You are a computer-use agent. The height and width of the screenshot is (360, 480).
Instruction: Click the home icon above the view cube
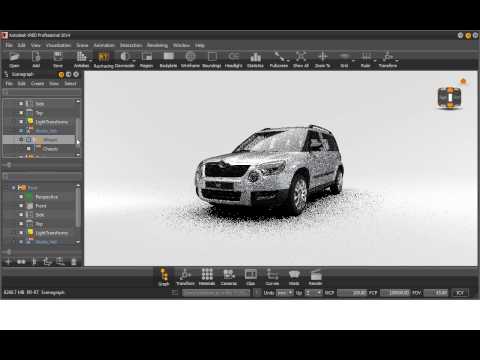tap(463, 81)
